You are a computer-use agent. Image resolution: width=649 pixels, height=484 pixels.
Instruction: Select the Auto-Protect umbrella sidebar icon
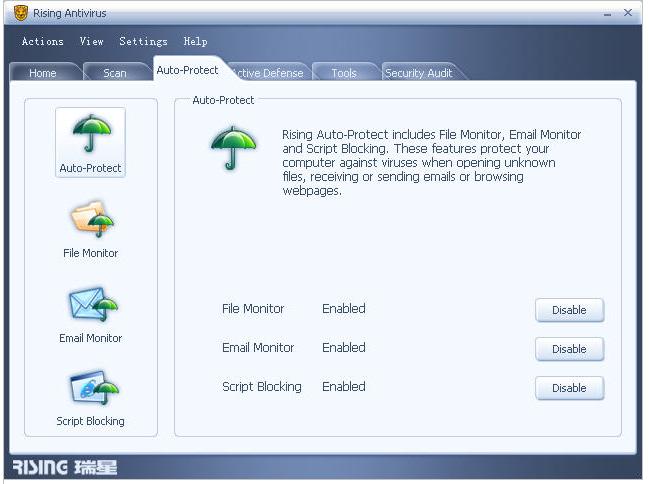click(x=90, y=142)
